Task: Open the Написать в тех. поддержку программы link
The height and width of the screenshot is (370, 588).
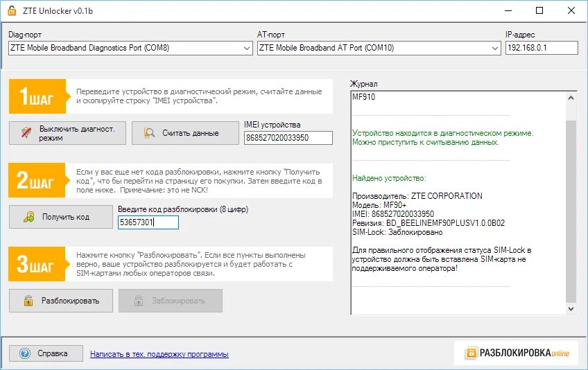Action: 159,354
